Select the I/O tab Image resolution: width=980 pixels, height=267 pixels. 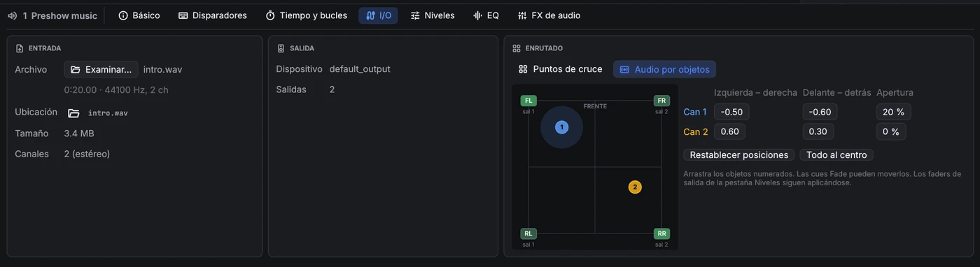click(x=378, y=15)
